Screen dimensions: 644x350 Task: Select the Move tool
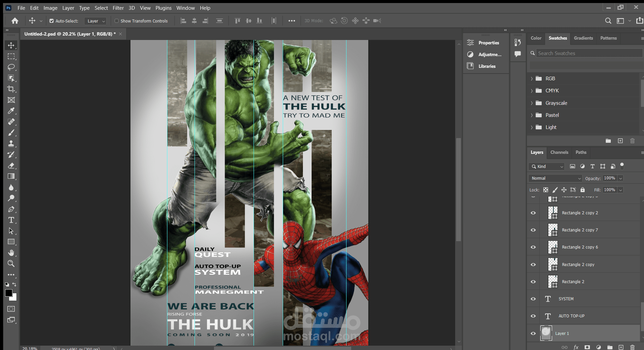coord(11,45)
